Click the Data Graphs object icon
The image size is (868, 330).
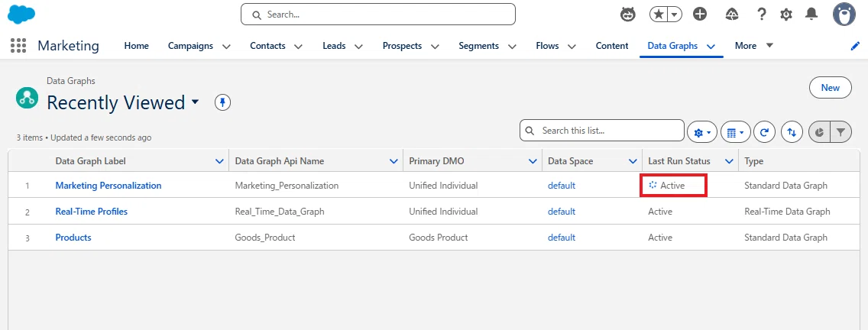(28, 98)
